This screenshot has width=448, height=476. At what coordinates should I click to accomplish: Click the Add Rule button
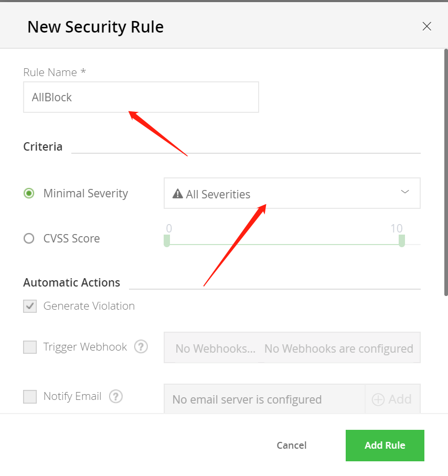(x=385, y=446)
